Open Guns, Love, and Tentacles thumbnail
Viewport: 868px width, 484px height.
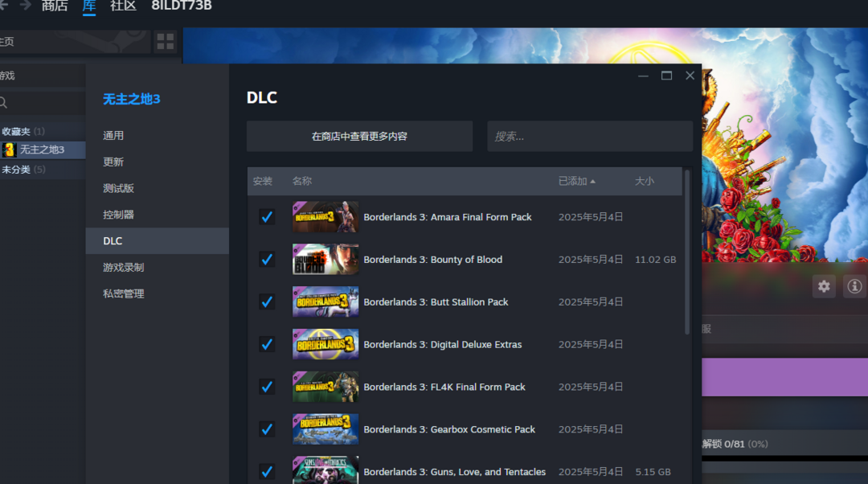[x=325, y=470]
